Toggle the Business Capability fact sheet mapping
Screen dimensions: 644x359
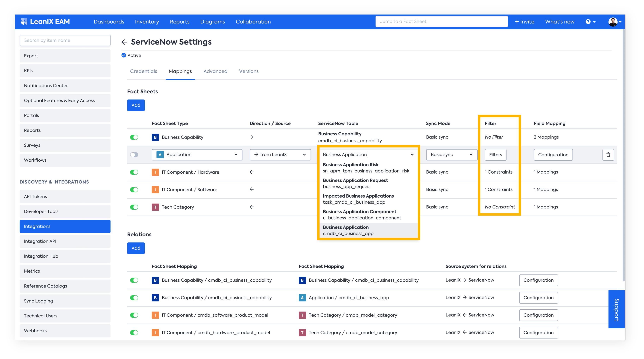pos(134,137)
